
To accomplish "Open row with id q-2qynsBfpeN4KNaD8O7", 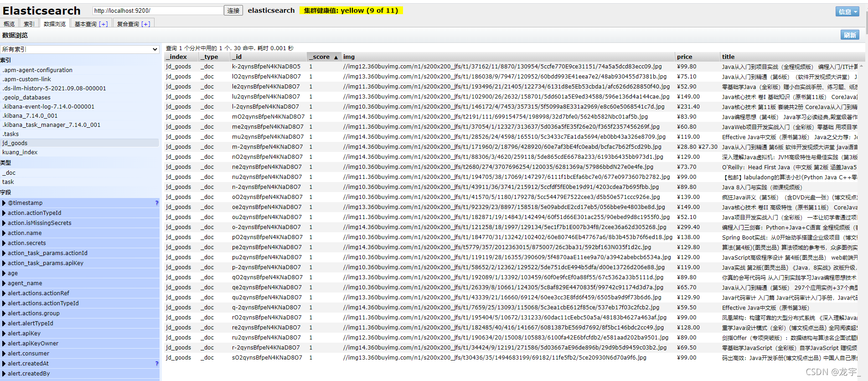I will [x=266, y=307].
